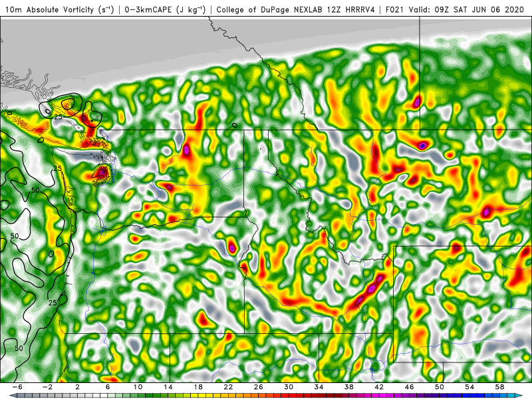
Task: Click the '12Z HRRRV4' model run text
Action: [x=351, y=9]
